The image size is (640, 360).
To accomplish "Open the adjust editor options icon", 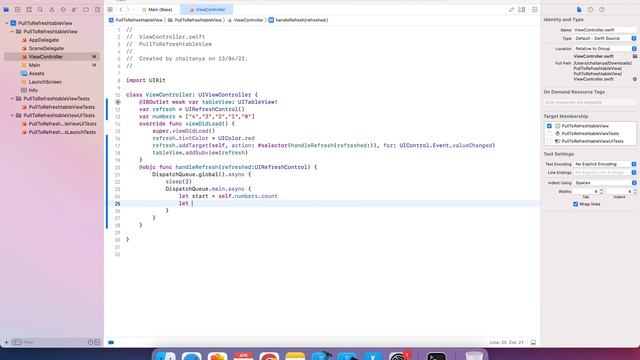I will click(x=522, y=9).
